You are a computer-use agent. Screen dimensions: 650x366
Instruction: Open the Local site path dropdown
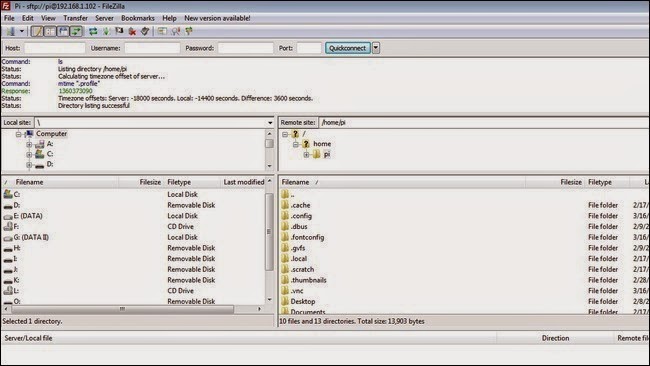pyautogui.click(x=270, y=123)
